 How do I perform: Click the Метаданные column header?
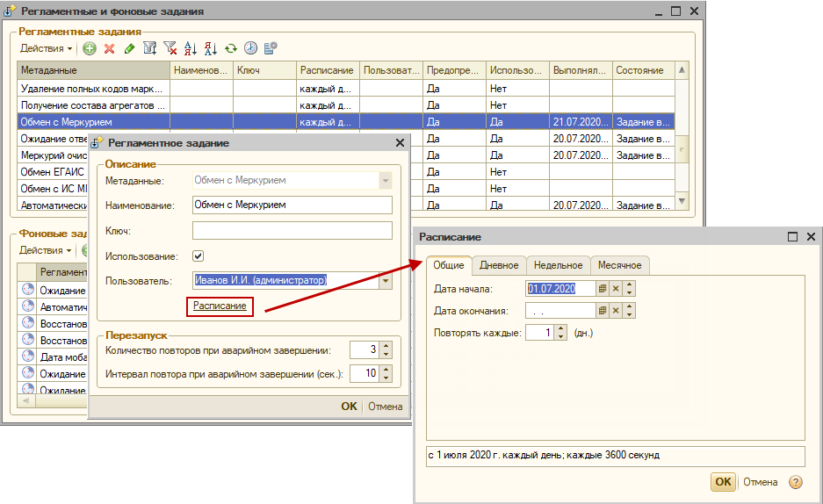click(x=93, y=70)
